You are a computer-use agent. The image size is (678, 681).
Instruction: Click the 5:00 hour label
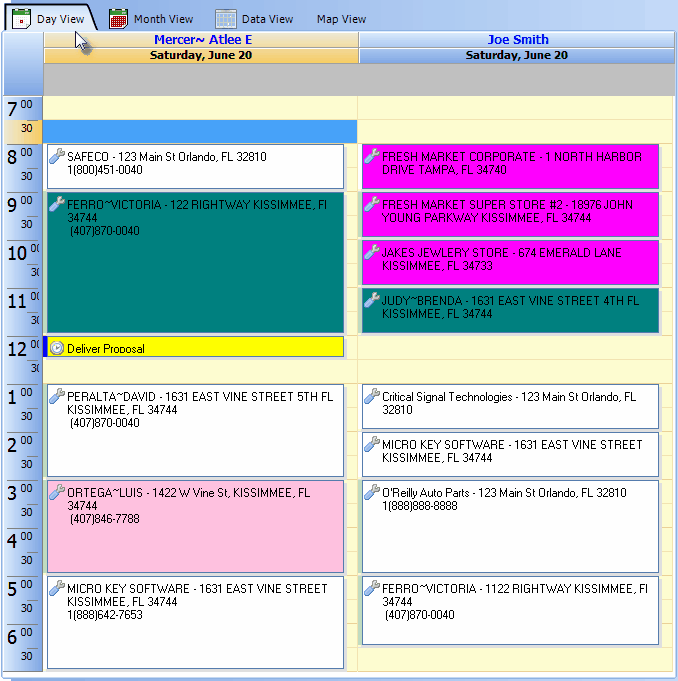20,588
